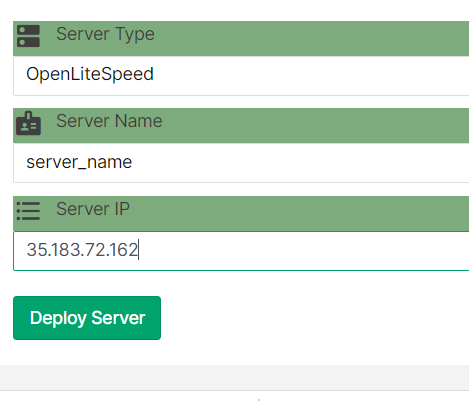Image resolution: width=469 pixels, height=401 pixels.
Task: Select the Server Type label text
Action: pos(105,34)
